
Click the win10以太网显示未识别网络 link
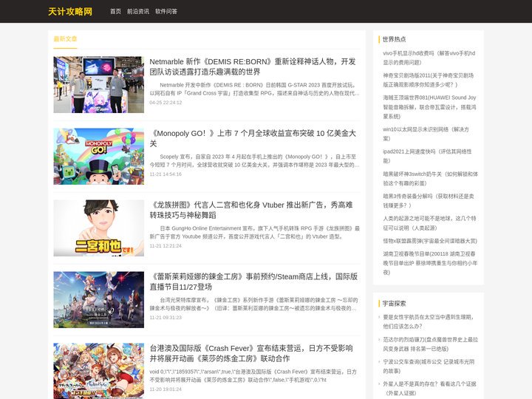[x=426, y=134]
